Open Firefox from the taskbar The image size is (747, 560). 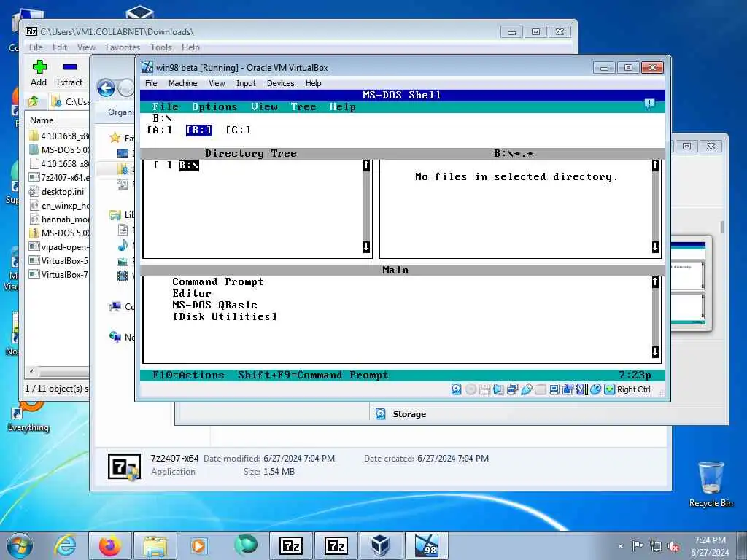[110, 545]
